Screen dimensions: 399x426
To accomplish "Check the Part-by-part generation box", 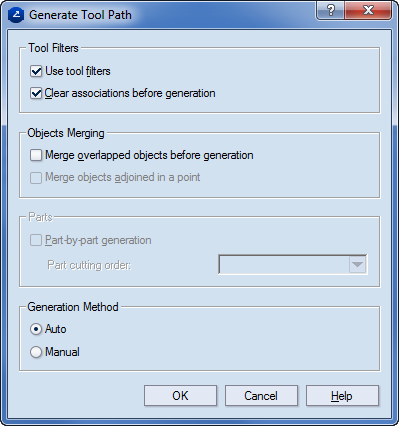I will click(x=36, y=240).
